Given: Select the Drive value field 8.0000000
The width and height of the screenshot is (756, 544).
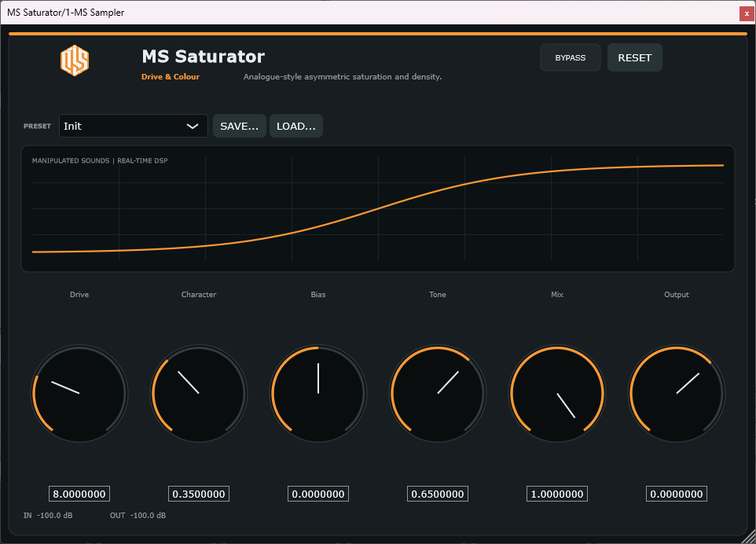Looking at the screenshot, I should click(79, 494).
